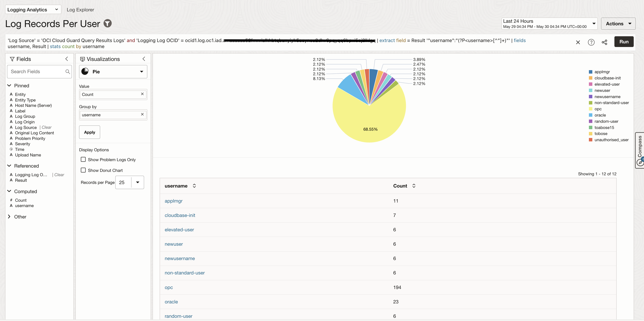Open the Logging Analytics navigation menu
The width and height of the screenshot is (644, 321).
pos(33,9)
